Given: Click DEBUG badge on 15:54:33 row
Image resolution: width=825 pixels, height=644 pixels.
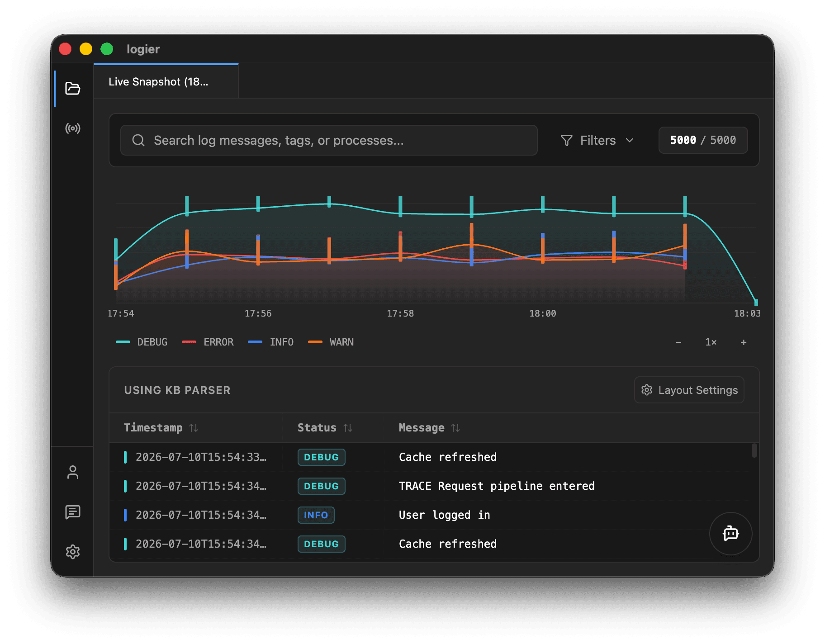Looking at the screenshot, I should coord(321,457).
